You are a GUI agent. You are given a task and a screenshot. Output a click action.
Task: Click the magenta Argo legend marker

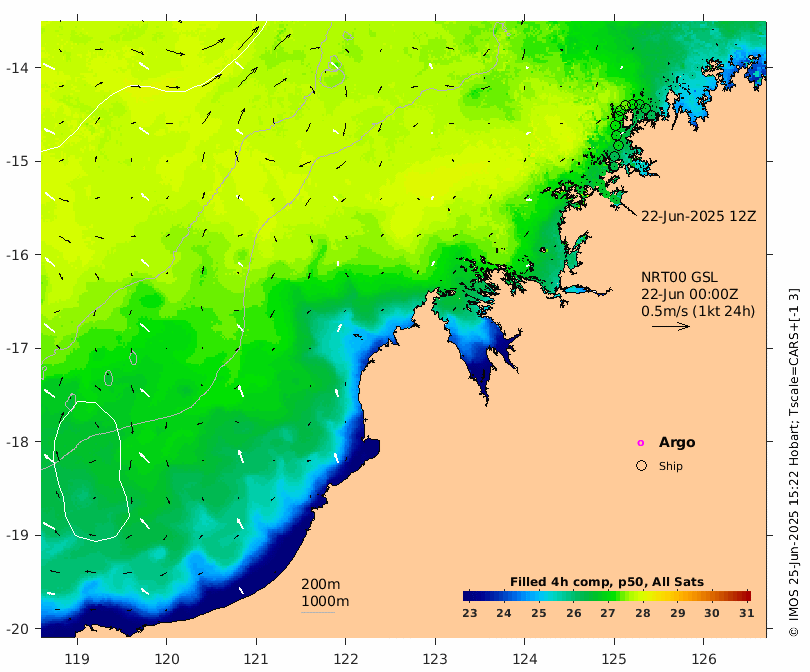tap(641, 443)
